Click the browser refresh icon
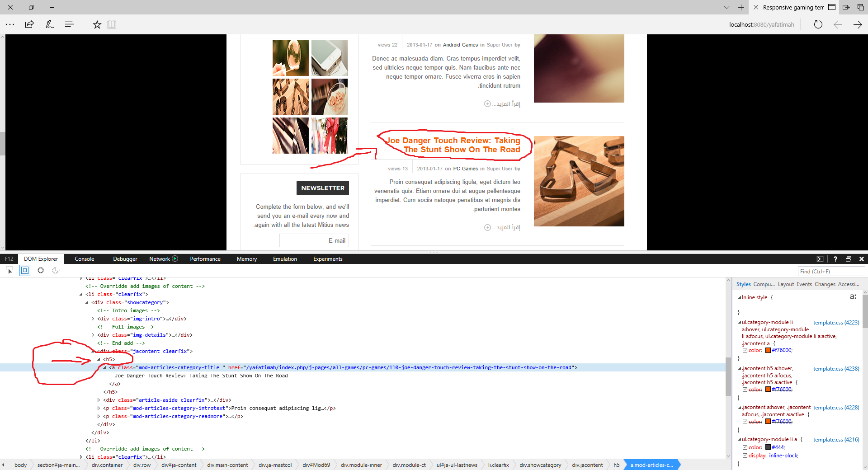 818,24
